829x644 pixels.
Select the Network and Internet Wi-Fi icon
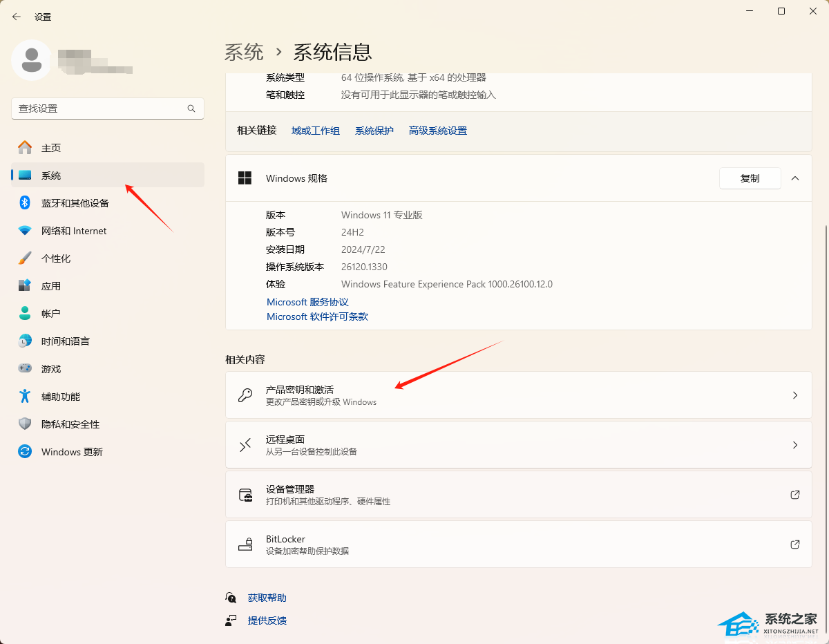coord(25,231)
